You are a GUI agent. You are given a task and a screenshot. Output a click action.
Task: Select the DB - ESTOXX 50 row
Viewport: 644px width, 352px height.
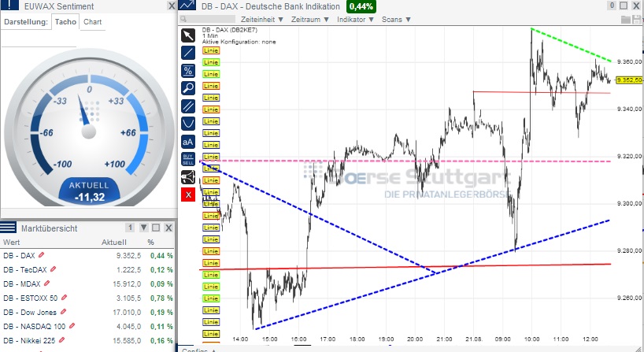[88, 298]
